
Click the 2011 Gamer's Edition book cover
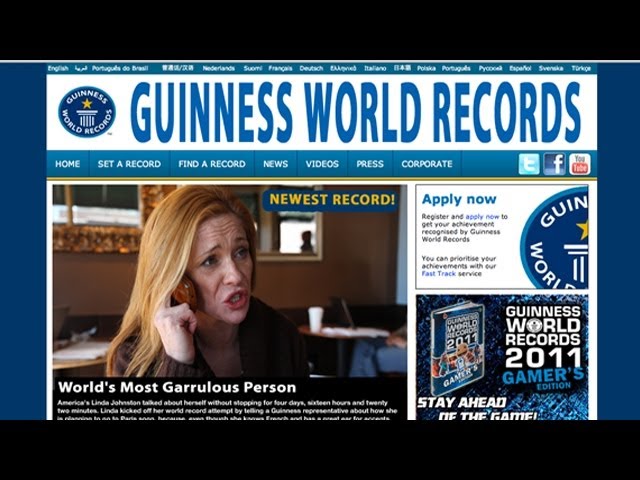tap(459, 348)
